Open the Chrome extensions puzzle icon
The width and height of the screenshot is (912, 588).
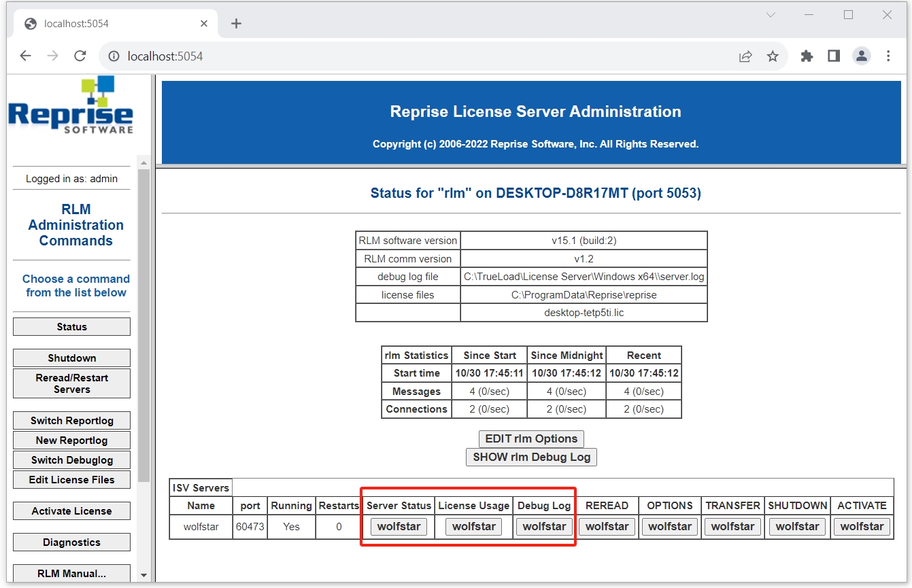[807, 56]
